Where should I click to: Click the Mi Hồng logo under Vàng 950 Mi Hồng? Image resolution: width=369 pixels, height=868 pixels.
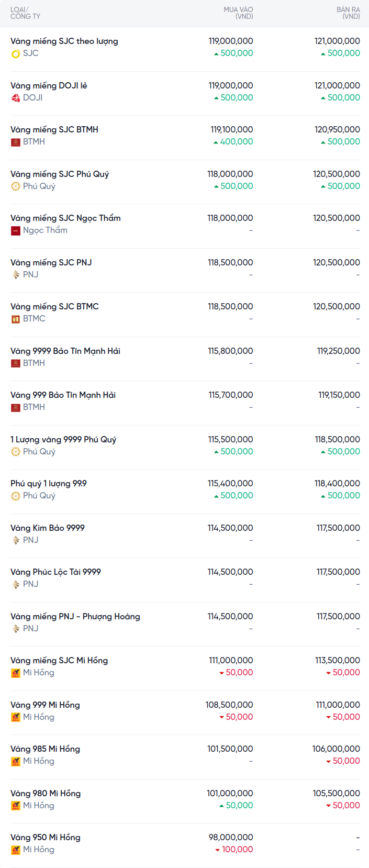[16, 850]
